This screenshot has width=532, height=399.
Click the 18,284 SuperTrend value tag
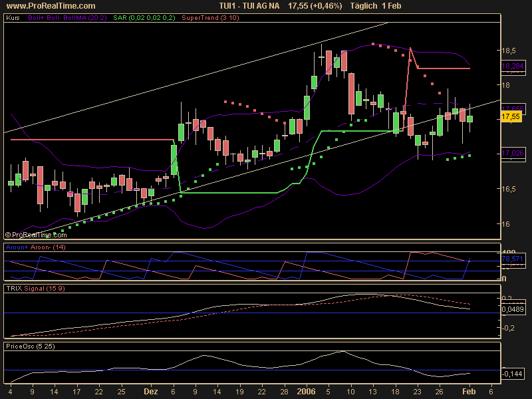coord(511,66)
